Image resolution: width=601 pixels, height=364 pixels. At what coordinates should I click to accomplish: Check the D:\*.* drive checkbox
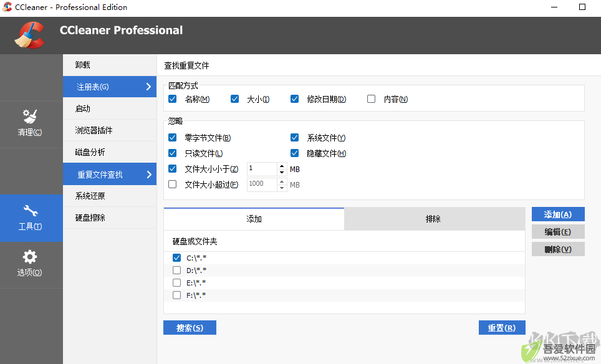176,270
